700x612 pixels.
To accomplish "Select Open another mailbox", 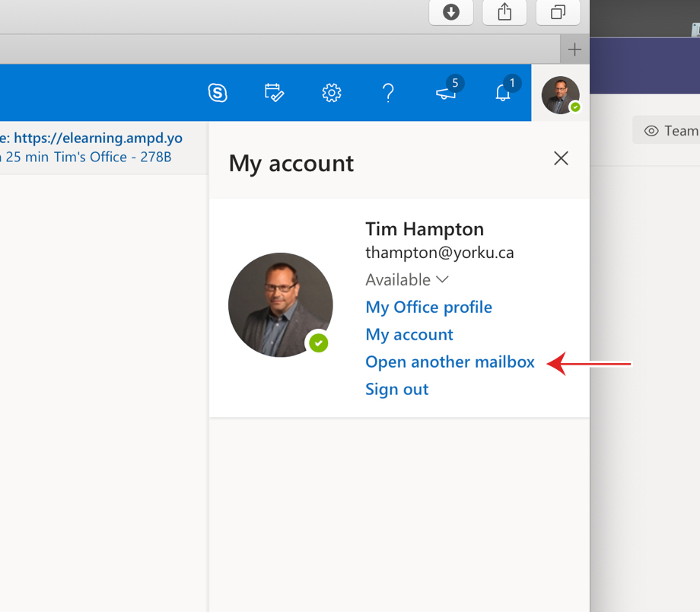I will (450, 362).
